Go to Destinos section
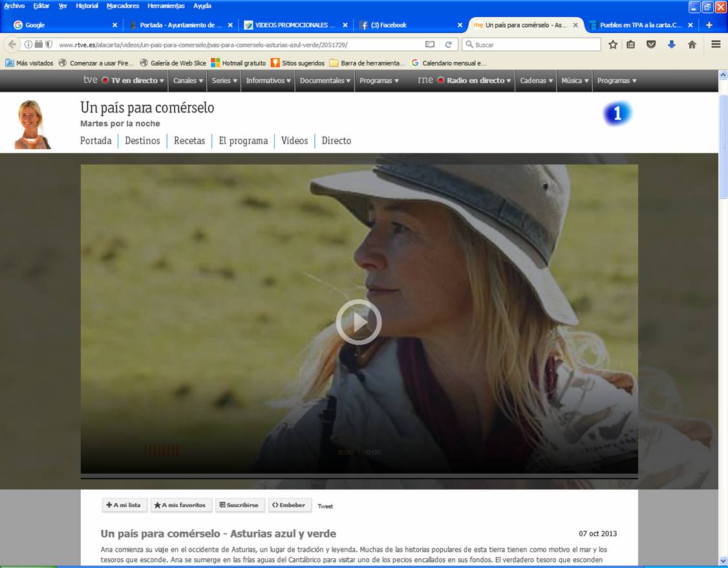This screenshot has height=568, width=728. (x=142, y=141)
